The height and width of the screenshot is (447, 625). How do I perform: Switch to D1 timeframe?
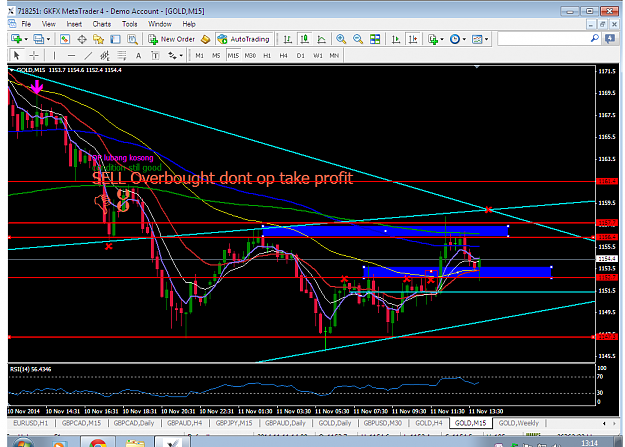(x=301, y=55)
